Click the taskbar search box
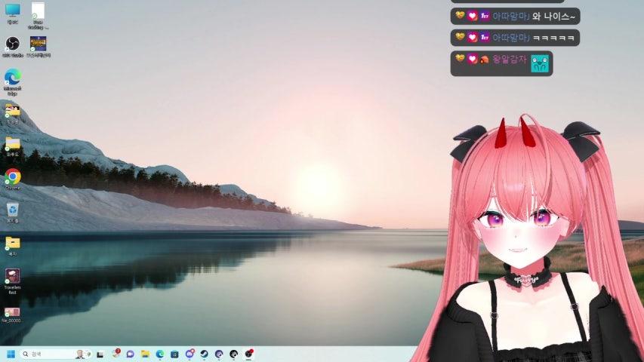The height and width of the screenshot is (362, 644). click(55, 354)
